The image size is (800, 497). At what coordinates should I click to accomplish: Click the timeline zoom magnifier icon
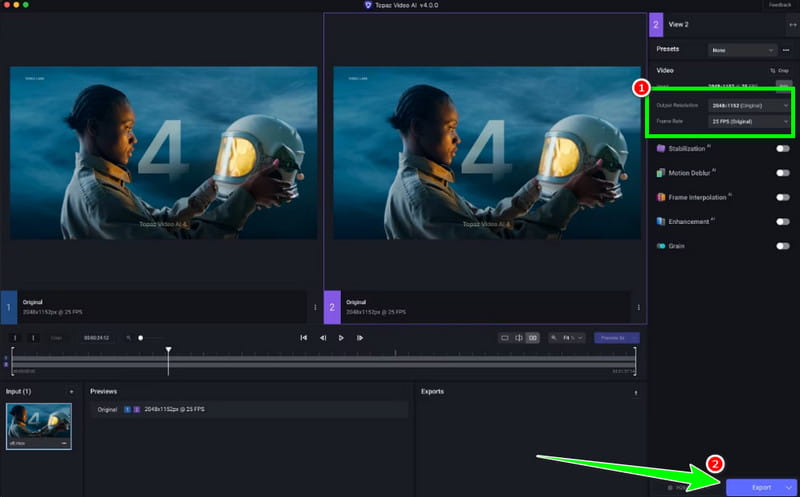click(129, 338)
